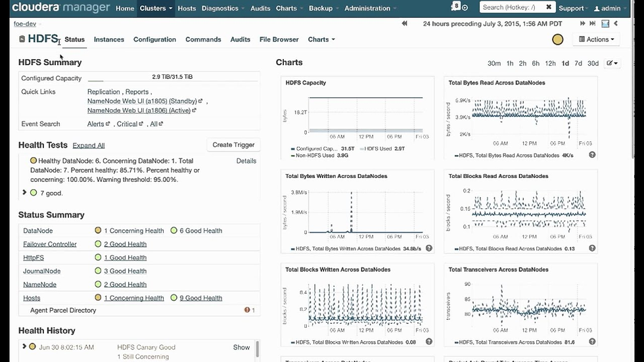Set the chart time range to 12h
The image size is (644, 362).
(x=551, y=63)
